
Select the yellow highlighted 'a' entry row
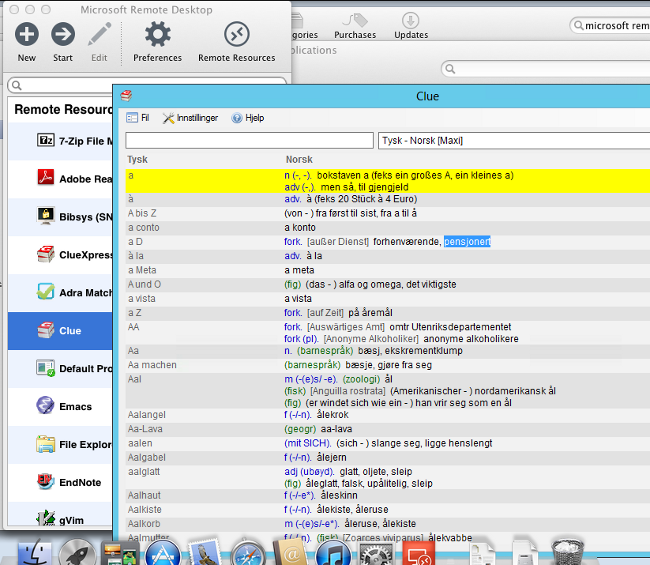coord(388,181)
